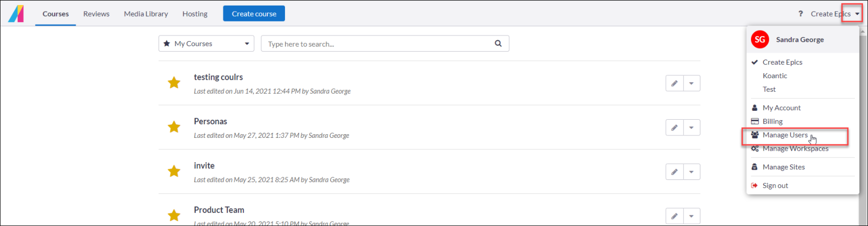The width and height of the screenshot is (868, 226).
Task: Click the app logo in top-left corner
Action: 16,14
